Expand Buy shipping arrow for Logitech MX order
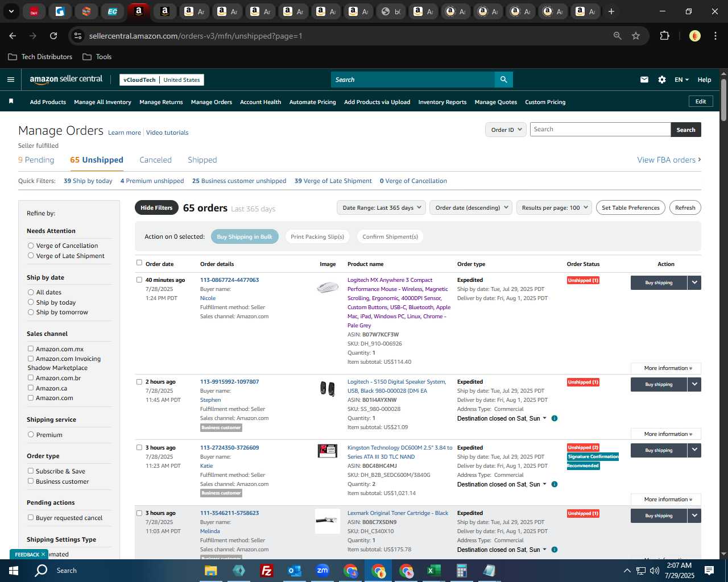 tap(694, 282)
